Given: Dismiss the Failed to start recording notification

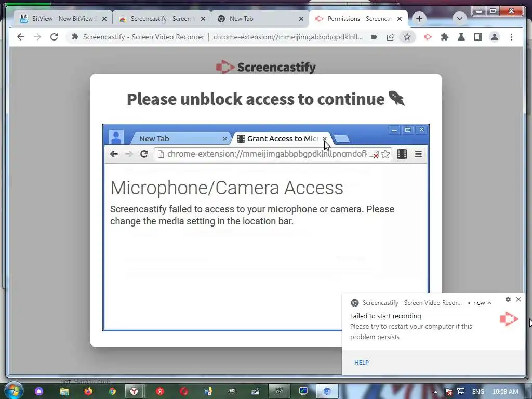Looking at the screenshot, I should point(518,299).
